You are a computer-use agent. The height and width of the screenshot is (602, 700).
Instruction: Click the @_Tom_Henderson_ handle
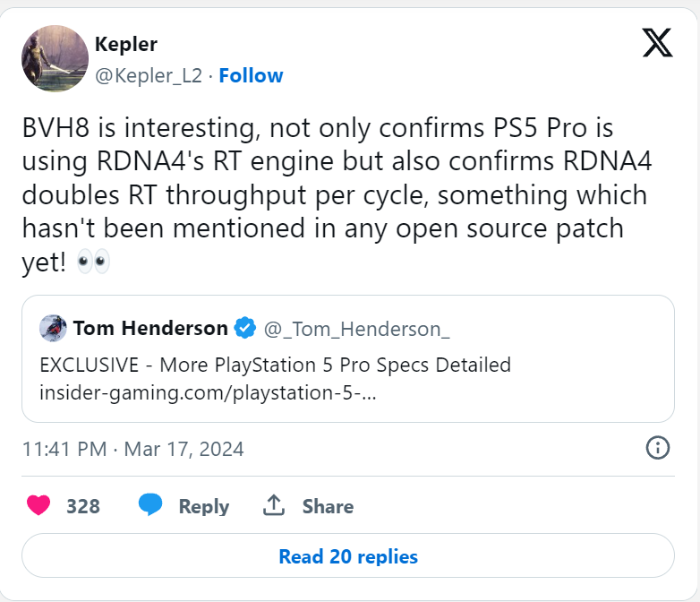[x=356, y=330]
